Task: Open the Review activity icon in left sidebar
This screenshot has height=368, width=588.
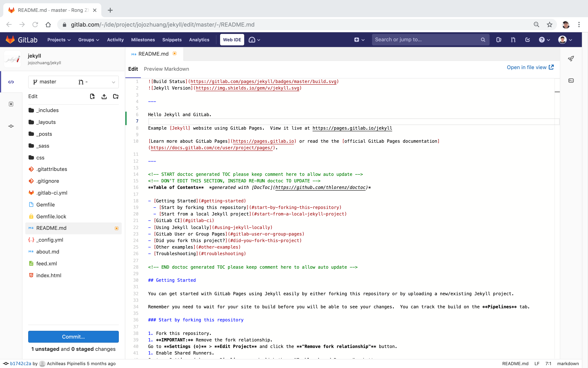Action: click(x=11, y=104)
